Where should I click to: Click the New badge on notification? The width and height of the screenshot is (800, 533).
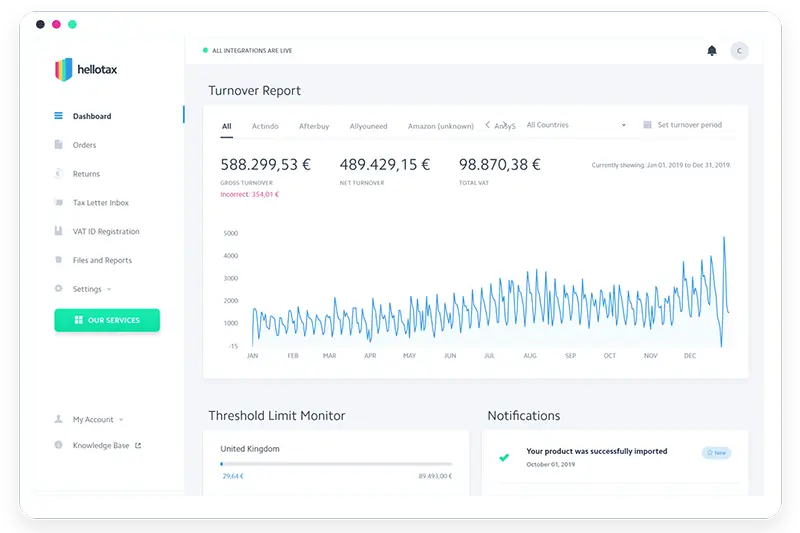pyautogui.click(x=716, y=453)
